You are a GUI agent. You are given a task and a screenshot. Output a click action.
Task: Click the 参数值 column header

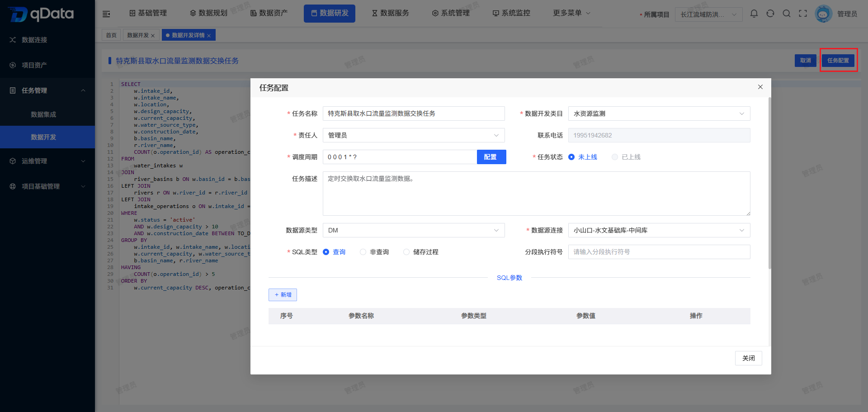coord(585,316)
